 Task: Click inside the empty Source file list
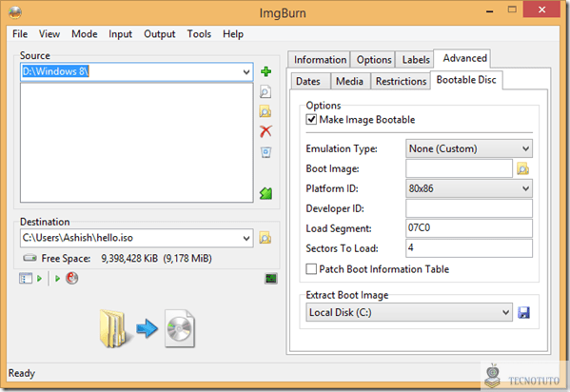coord(137,143)
